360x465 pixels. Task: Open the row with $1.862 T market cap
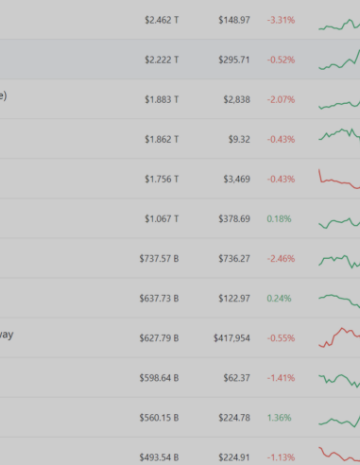pos(180,139)
